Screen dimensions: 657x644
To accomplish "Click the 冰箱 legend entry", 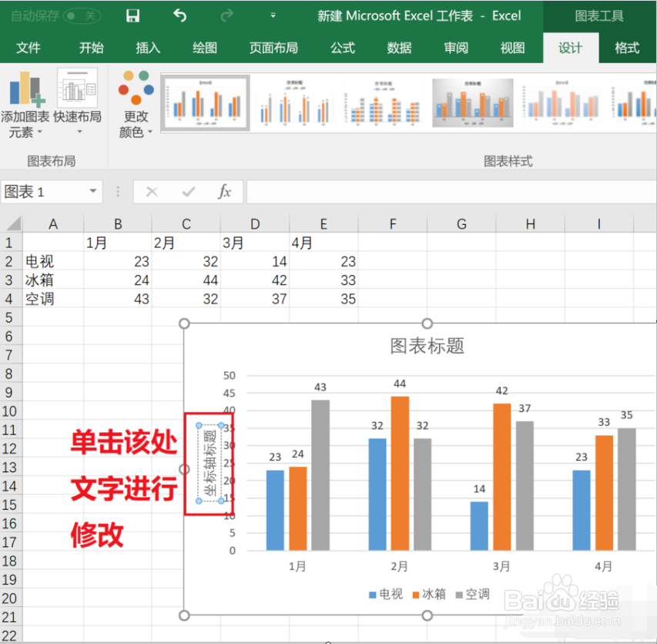I will 429,594.
